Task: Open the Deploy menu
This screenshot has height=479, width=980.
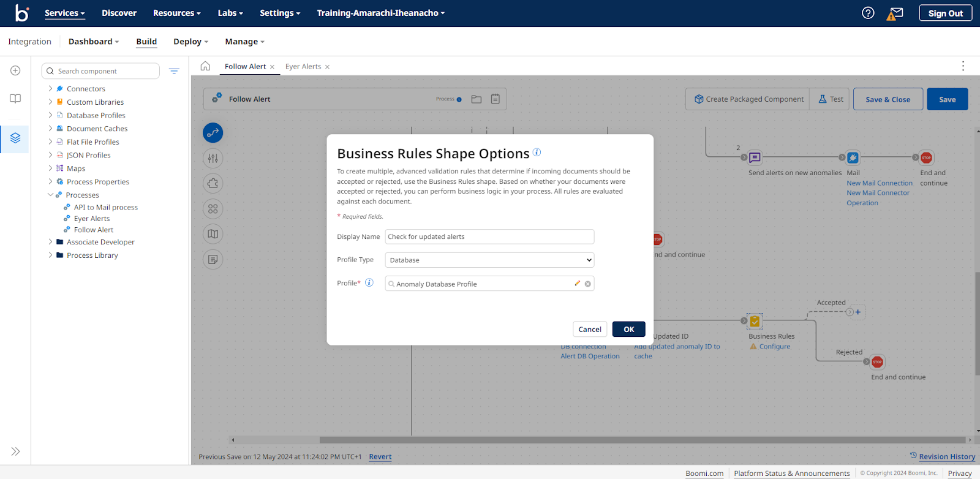Action: (x=191, y=42)
